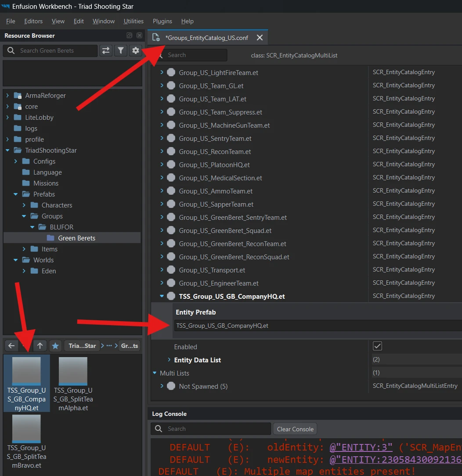Viewport: 462px width, 476px height.
Task: Open the View menu
Action: pyautogui.click(x=58, y=21)
